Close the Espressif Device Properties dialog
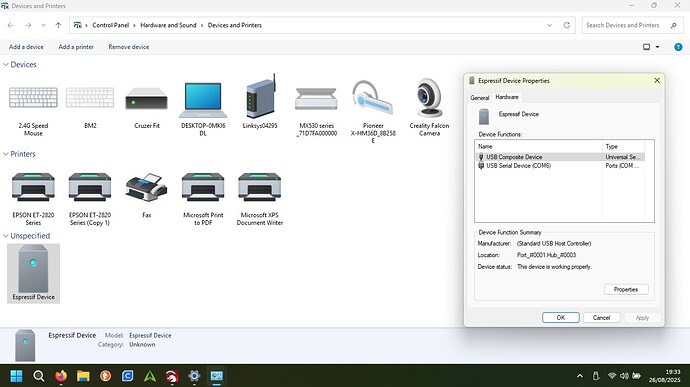The height and width of the screenshot is (387, 690). tap(657, 81)
